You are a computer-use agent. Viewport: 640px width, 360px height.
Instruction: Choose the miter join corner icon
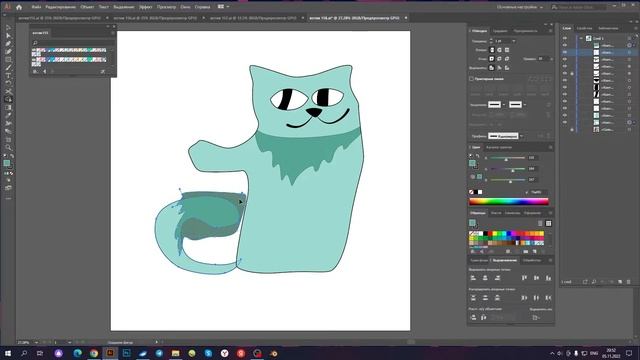coord(492,59)
